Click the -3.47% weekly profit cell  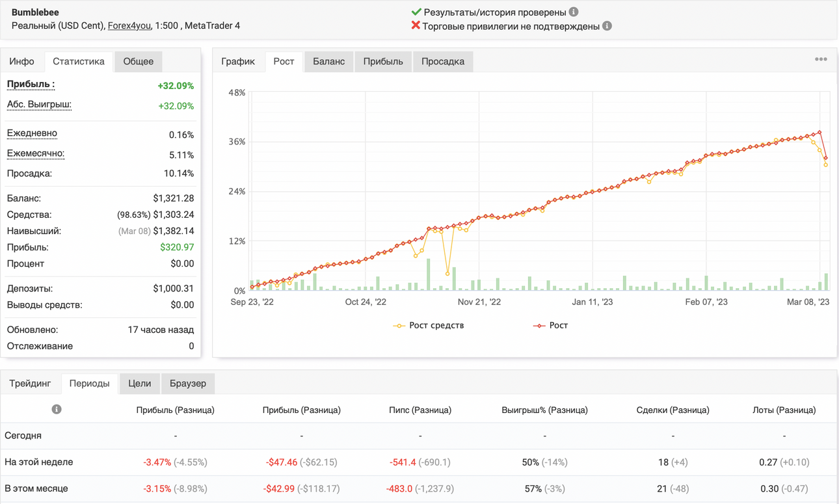pos(157,462)
